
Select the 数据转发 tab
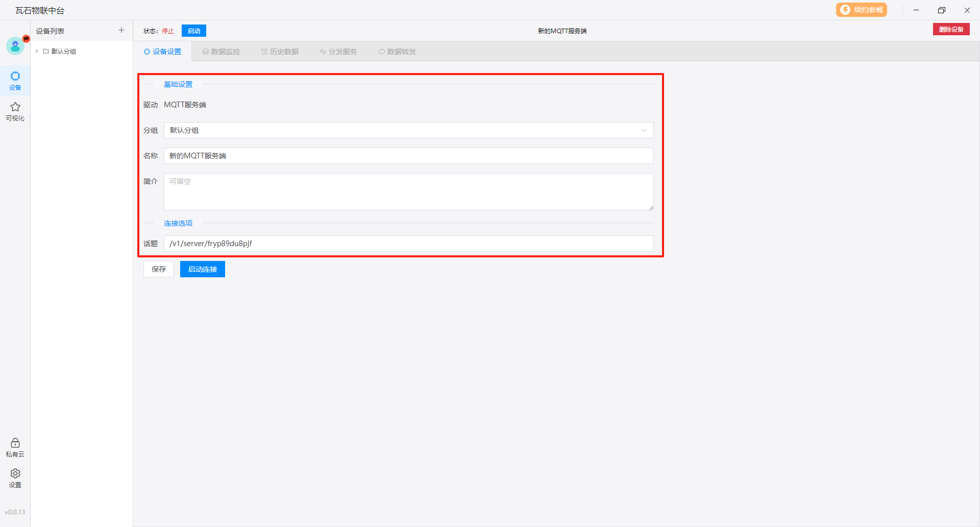(397, 52)
